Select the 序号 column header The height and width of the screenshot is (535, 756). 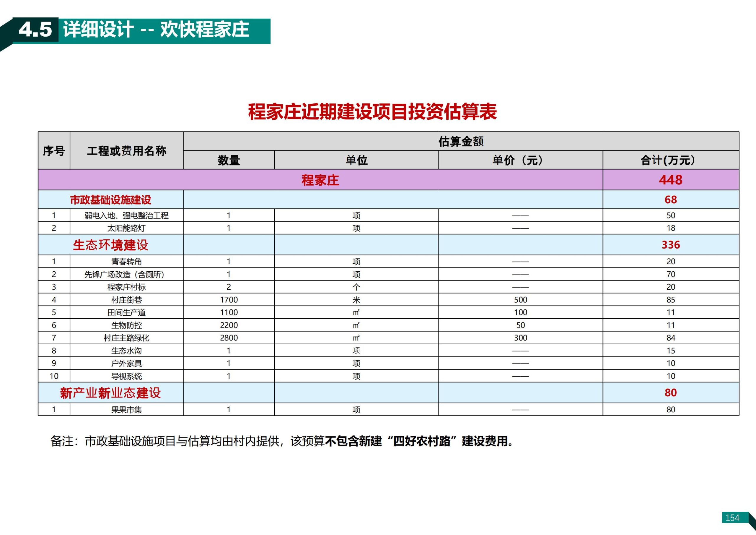click(x=54, y=151)
